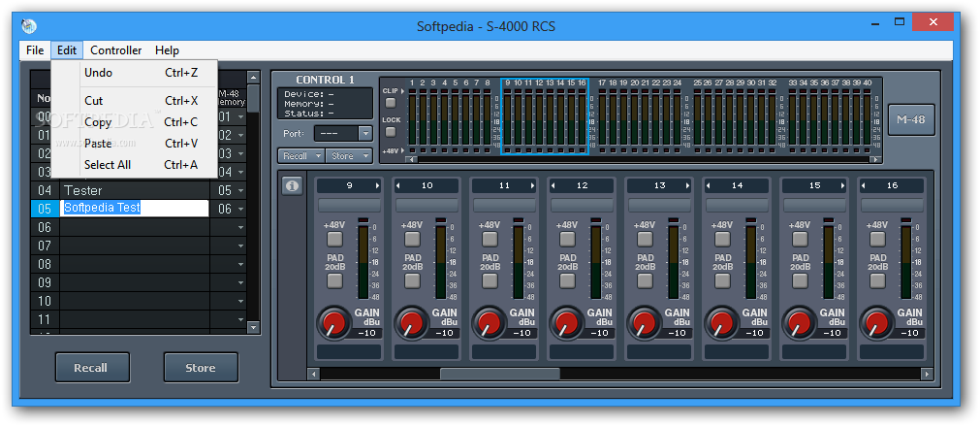Image resolution: width=980 pixels, height=426 pixels.
Task: Open M-48 memory dropdown for row 08
Action: click(x=240, y=264)
